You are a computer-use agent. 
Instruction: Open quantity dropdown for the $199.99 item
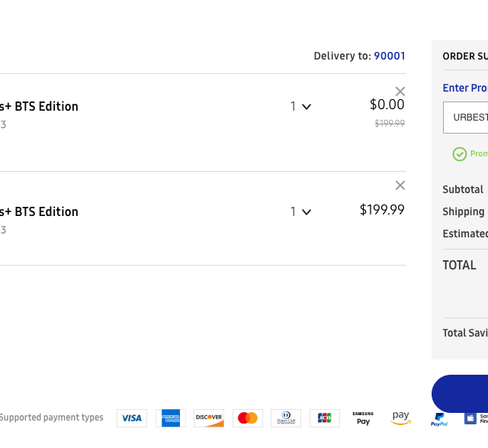(300, 212)
